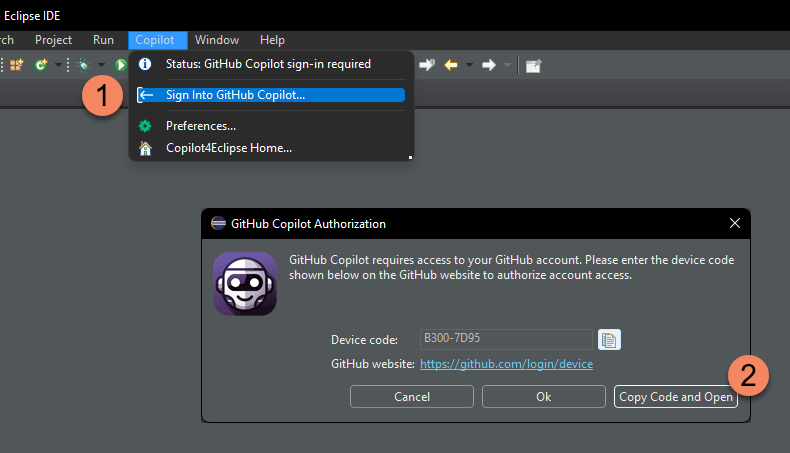Click the Eclipse icon in dialog title bar
This screenshot has height=453, width=790.
pyautogui.click(x=218, y=223)
